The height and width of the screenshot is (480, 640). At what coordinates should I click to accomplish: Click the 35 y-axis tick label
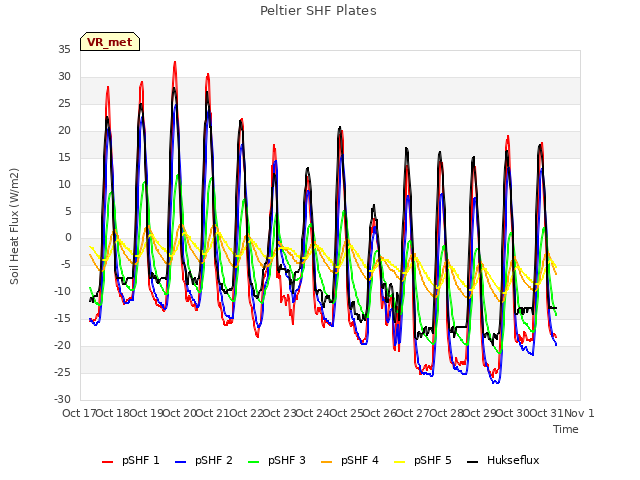coord(64,50)
